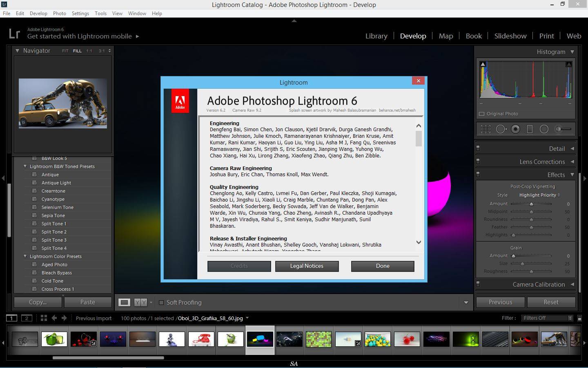Collapse the Effects panel
The image size is (588, 368).
[x=572, y=175]
